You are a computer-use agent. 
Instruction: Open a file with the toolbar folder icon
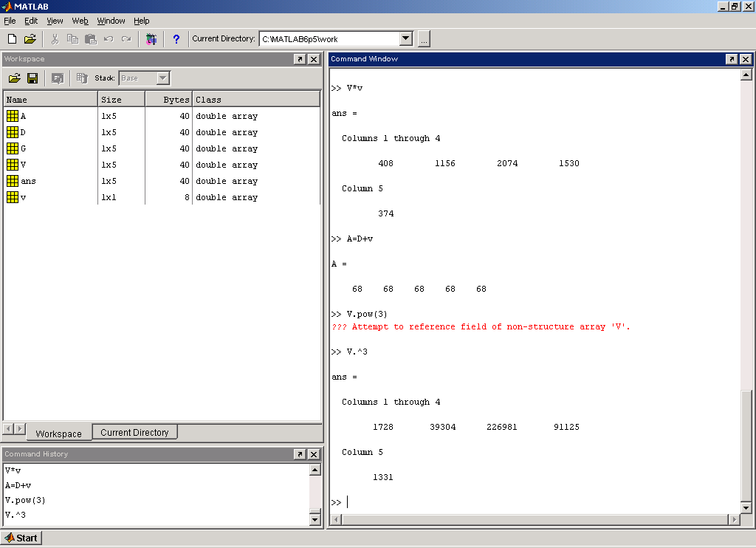coord(30,39)
